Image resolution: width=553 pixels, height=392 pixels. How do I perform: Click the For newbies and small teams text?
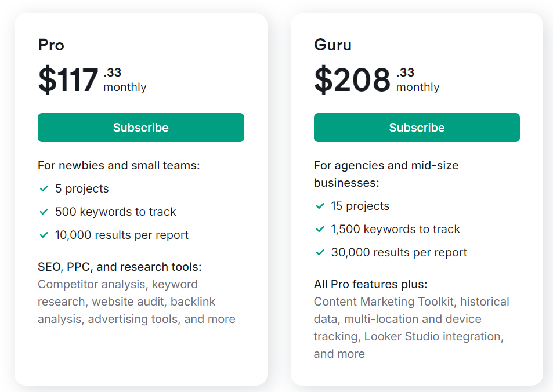click(118, 165)
